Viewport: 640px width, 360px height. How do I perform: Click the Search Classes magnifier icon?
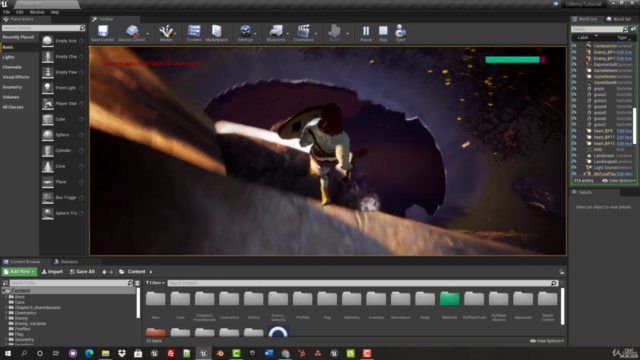[x=82, y=28]
